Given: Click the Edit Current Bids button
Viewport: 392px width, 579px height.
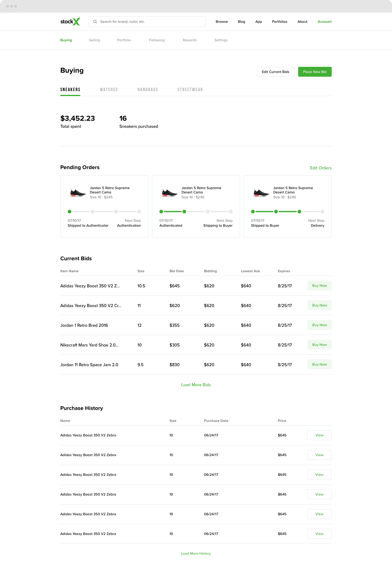Looking at the screenshot, I should pos(276,72).
